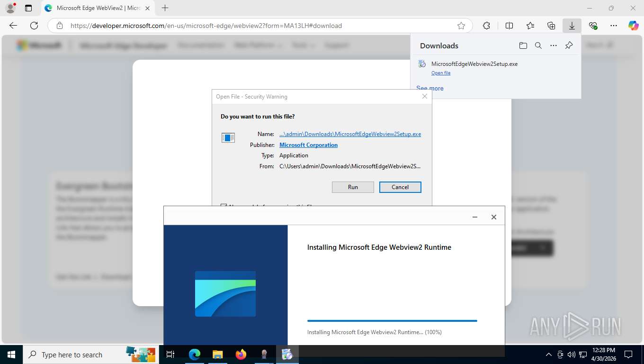The image size is (644, 364).
Task: Toggle split screen icon
Action: click(x=509, y=26)
